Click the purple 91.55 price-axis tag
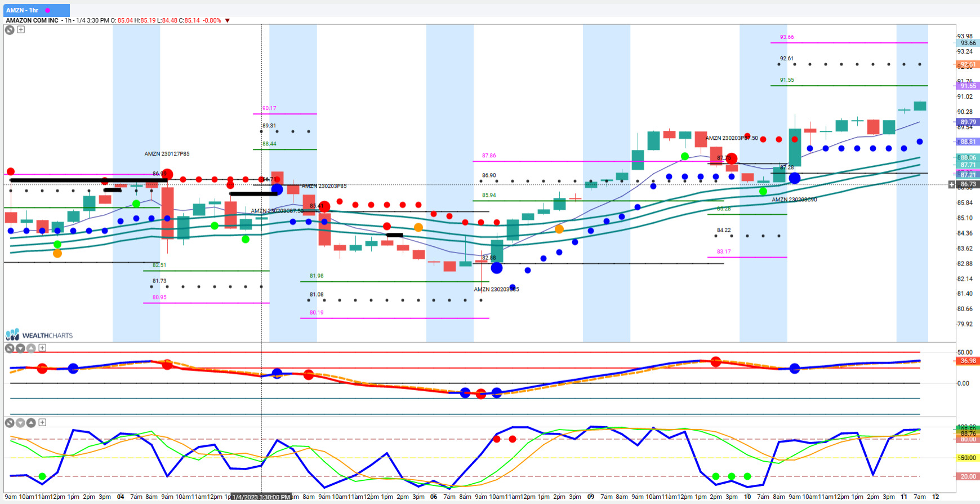 [x=968, y=86]
